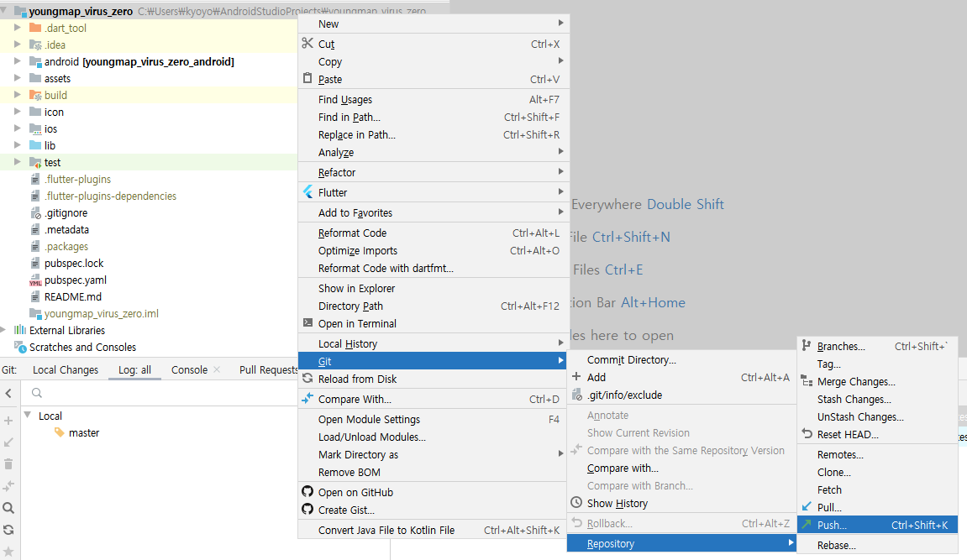Click the collapse arrow in Git panel sidebar
This screenshot has width=967, height=560.
(8, 393)
